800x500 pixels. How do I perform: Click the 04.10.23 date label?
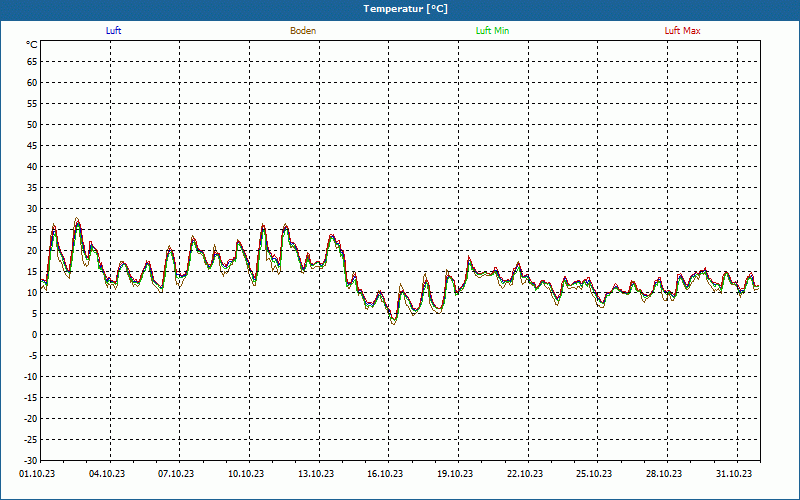107,474
